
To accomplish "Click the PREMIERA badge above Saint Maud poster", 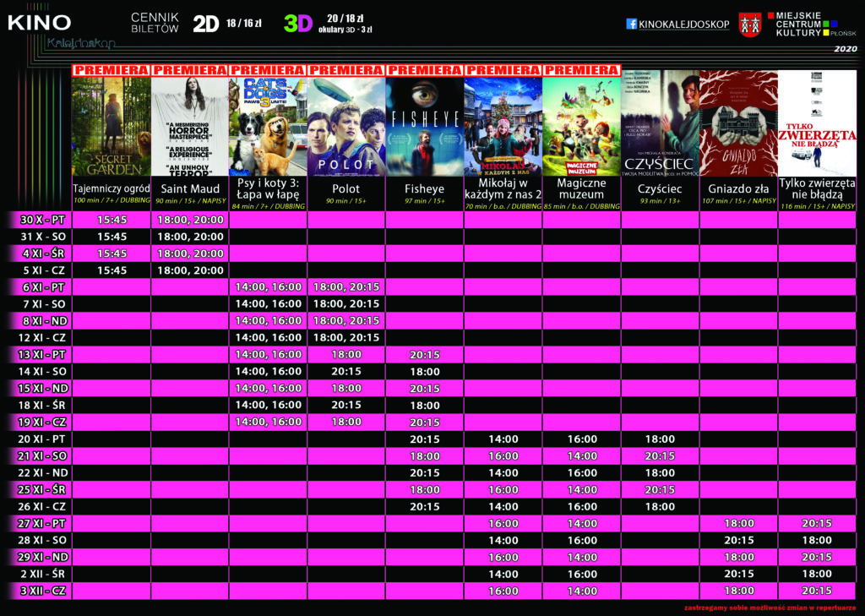I will coord(190,70).
